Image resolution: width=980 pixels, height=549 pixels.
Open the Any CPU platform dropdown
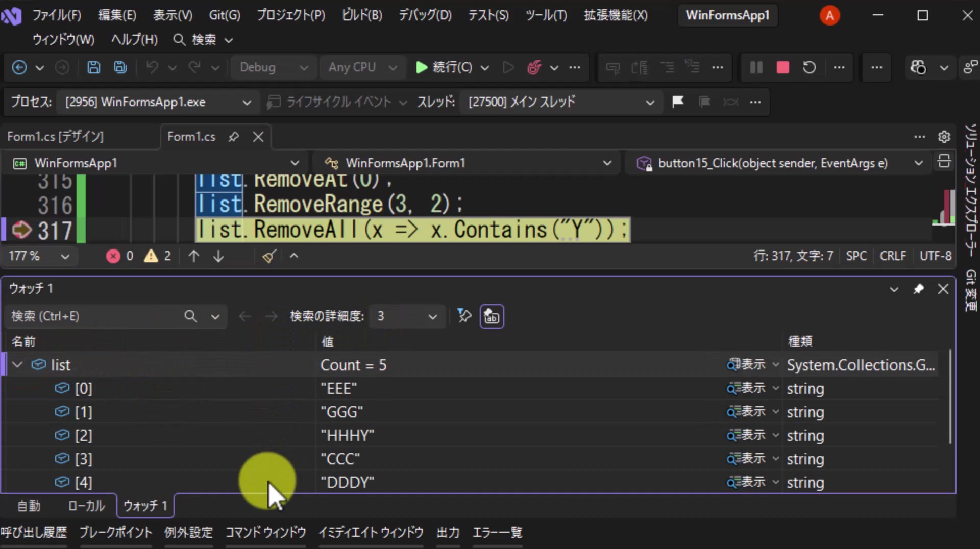[x=362, y=67]
